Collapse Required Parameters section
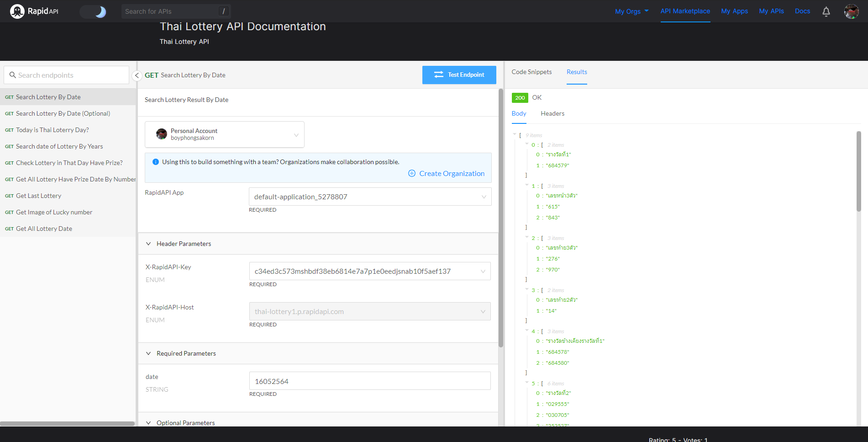This screenshot has height=442, width=868. coord(148,353)
